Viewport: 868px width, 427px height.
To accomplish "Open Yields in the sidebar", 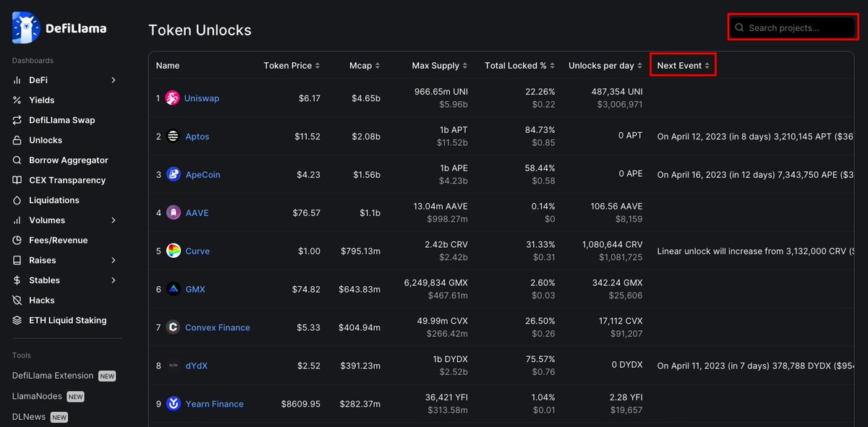I will pos(42,100).
